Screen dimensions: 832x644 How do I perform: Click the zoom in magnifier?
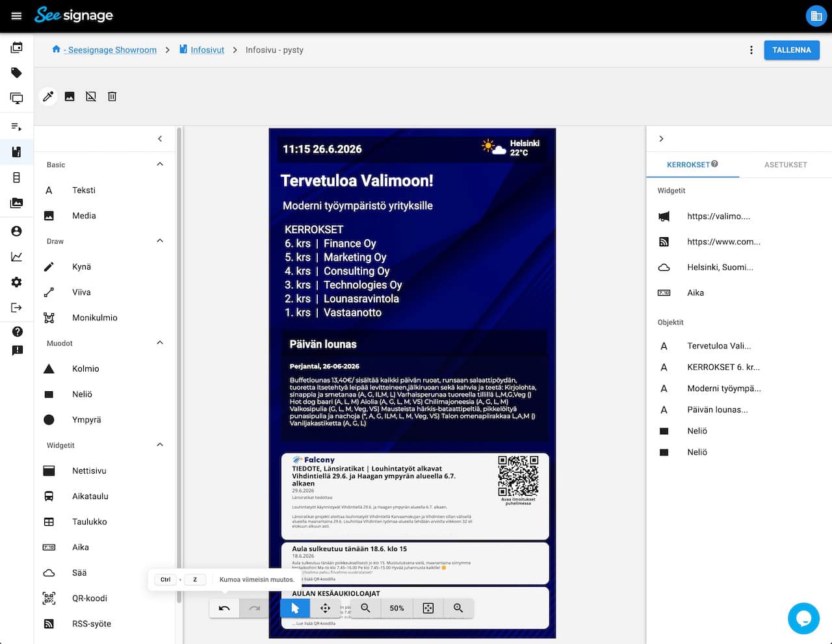(458, 608)
